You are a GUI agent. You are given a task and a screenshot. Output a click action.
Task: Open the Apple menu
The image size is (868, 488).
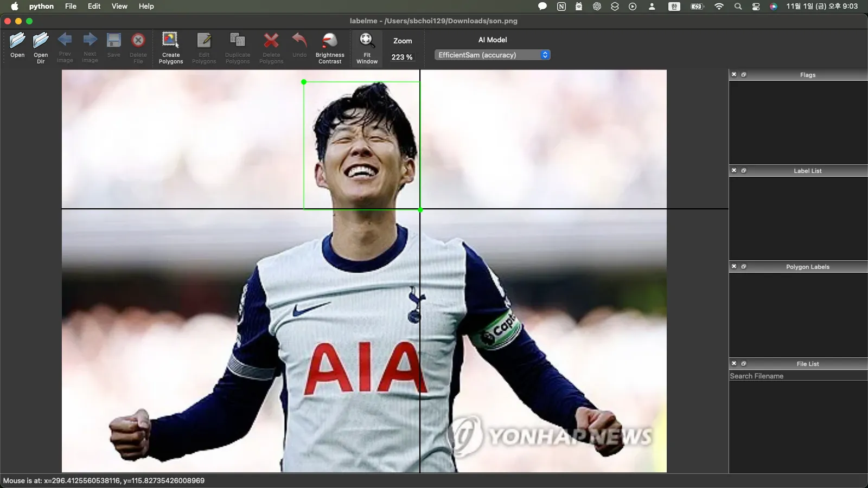(x=15, y=6)
